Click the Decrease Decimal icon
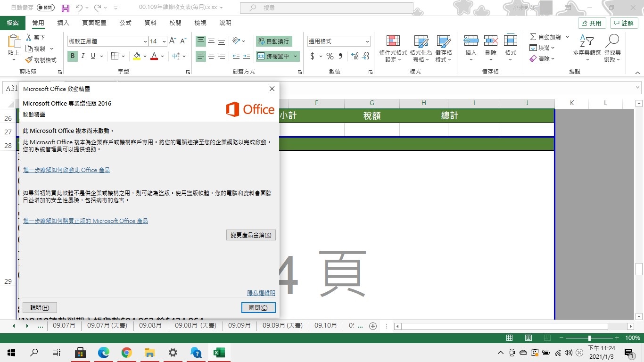 click(365, 56)
